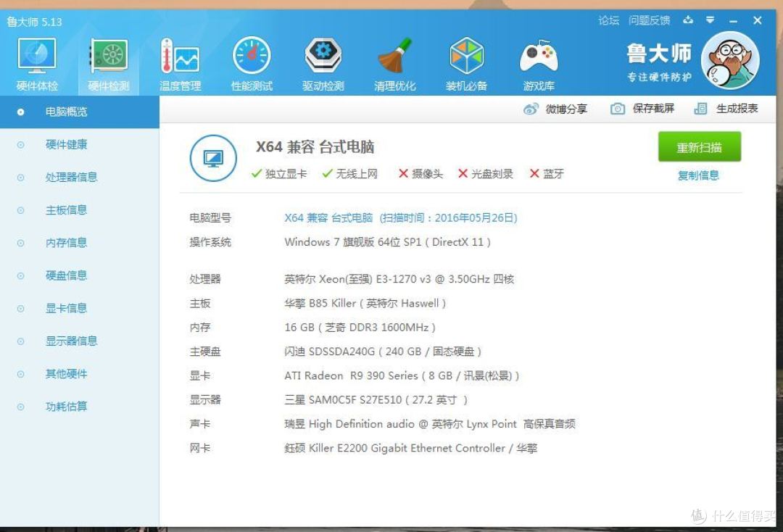Click the X64 兼容 台式电脑 heading
This screenshot has height=532, width=783.
(315, 146)
